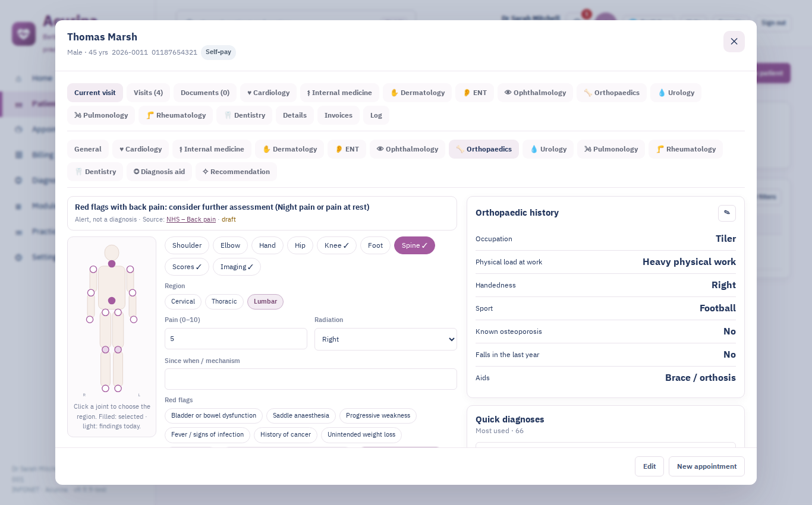The width and height of the screenshot is (812, 505).
Task: Close the Thomas Marsh patient dialog
Action: (734, 42)
